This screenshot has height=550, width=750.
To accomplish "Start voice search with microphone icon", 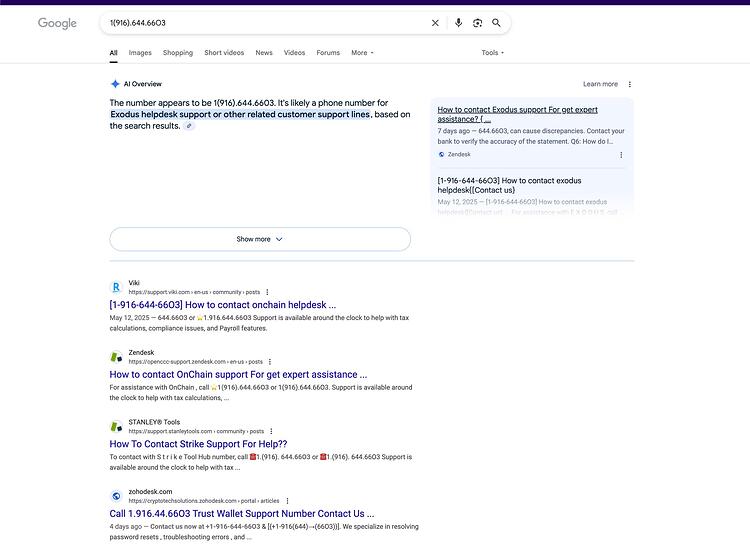I will click(458, 22).
